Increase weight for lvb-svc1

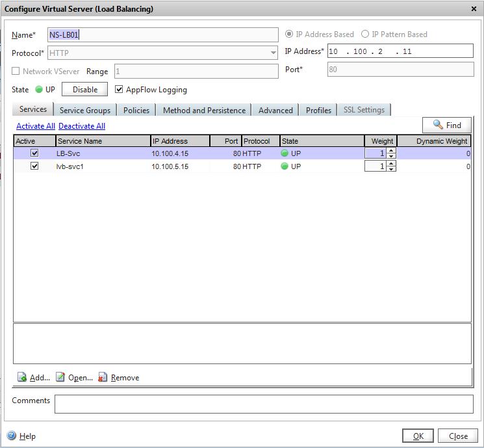coord(391,163)
